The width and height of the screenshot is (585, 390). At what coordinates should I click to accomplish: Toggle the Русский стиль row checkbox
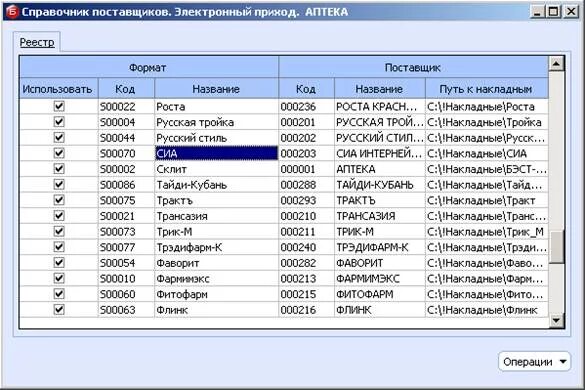click(x=59, y=138)
